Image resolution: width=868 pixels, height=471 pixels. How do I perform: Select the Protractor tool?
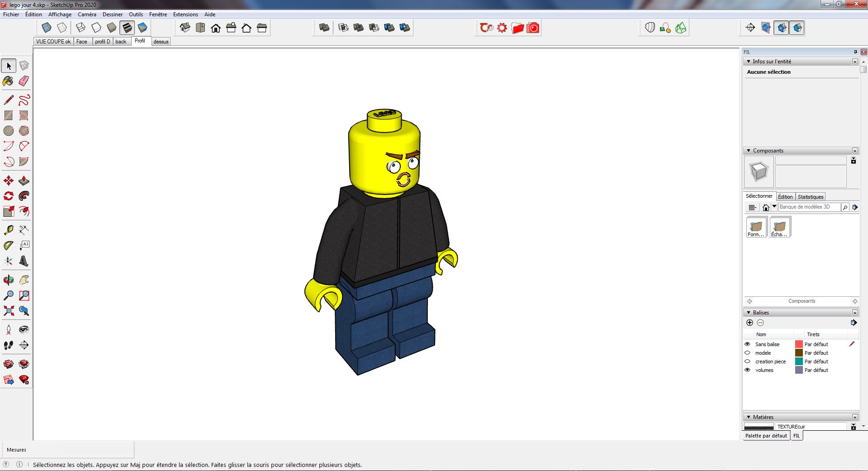click(x=9, y=246)
